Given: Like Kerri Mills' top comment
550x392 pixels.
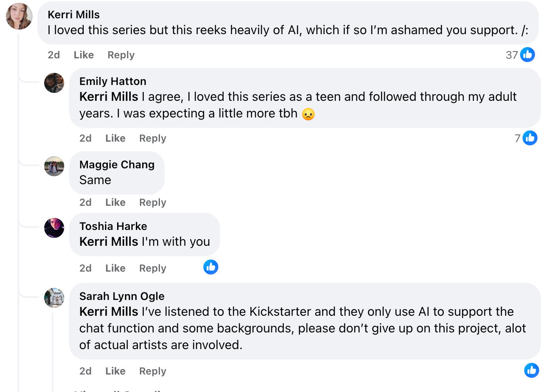Looking at the screenshot, I should 83,55.
